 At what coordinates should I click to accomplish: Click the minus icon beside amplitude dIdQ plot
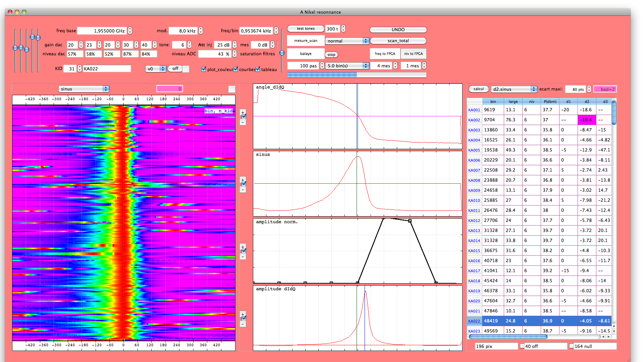click(x=243, y=324)
